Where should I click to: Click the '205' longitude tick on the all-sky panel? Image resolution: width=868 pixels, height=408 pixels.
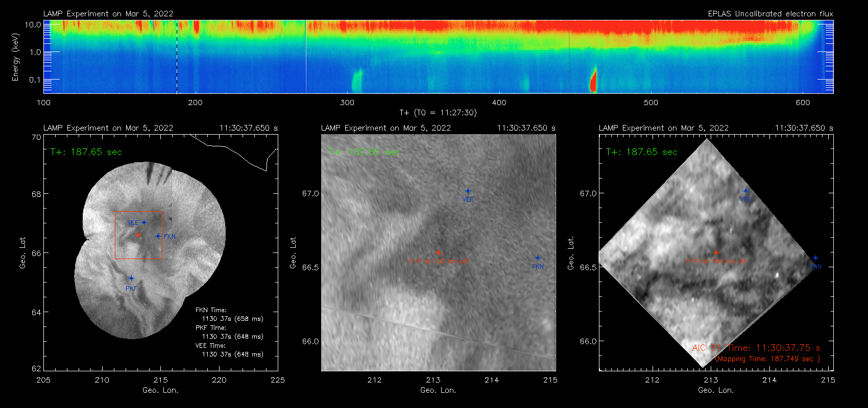44,380
